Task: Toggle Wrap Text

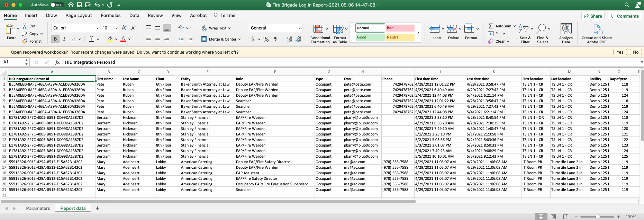Action: coord(216,28)
